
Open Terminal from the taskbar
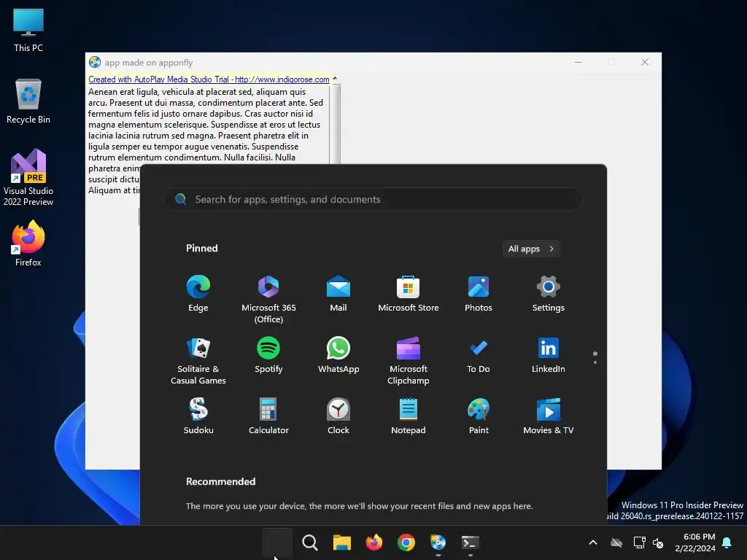click(x=471, y=542)
